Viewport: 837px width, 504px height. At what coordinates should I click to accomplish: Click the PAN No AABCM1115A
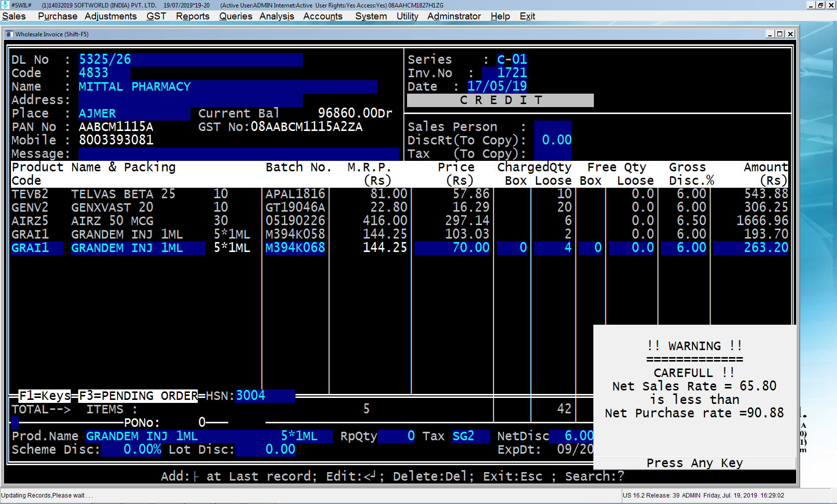click(116, 127)
